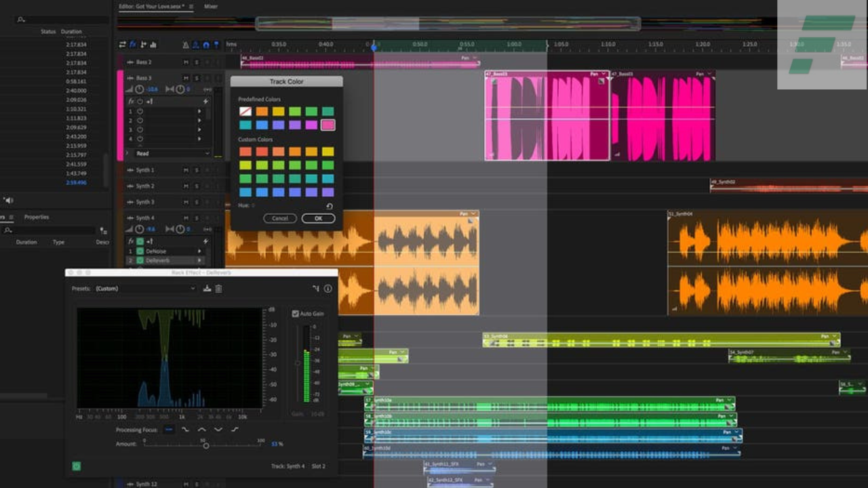Show the Sends track controls
The height and width of the screenshot is (488, 868).
(x=143, y=45)
